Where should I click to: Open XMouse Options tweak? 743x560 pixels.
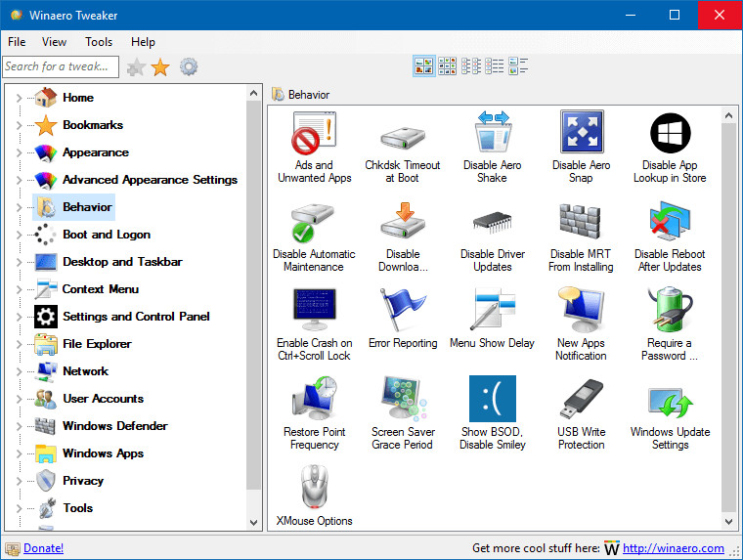(314, 496)
